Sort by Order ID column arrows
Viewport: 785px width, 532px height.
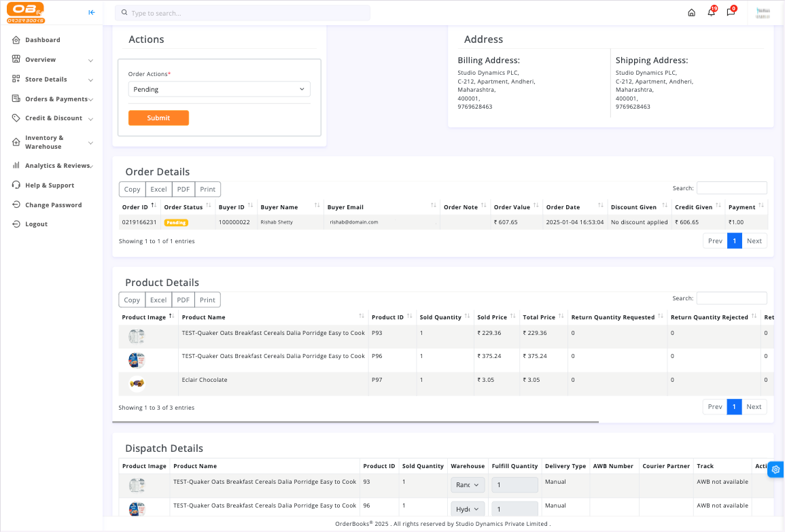click(x=154, y=206)
